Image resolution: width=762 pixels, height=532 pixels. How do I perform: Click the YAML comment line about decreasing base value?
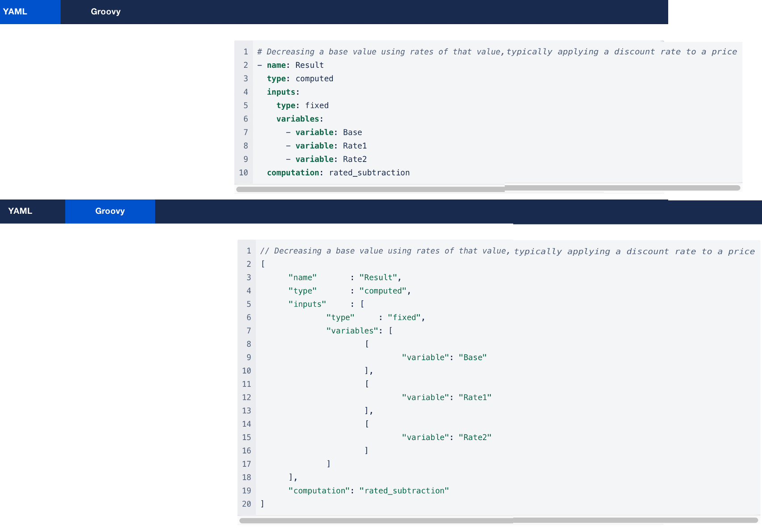(x=497, y=52)
